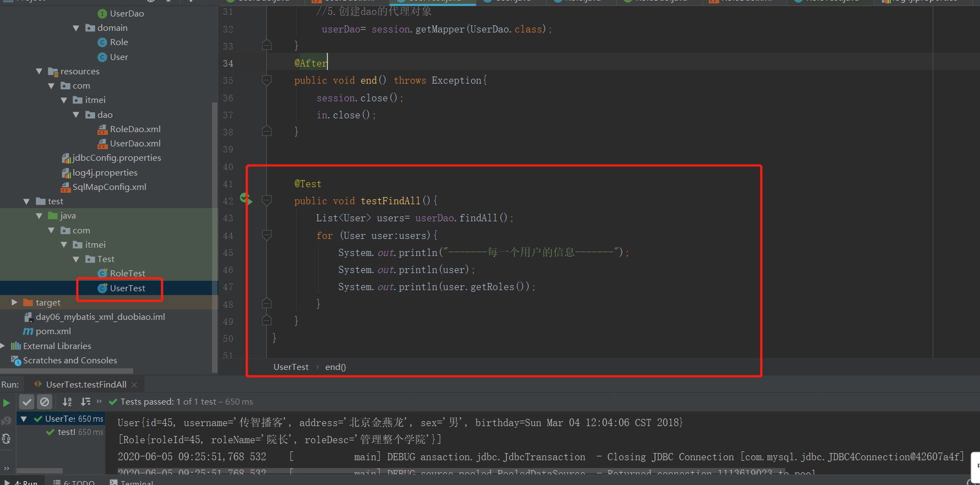The height and width of the screenshot is (485, 980).
Task: Click UserTest breadcrumb below editor
Action: 291,367
